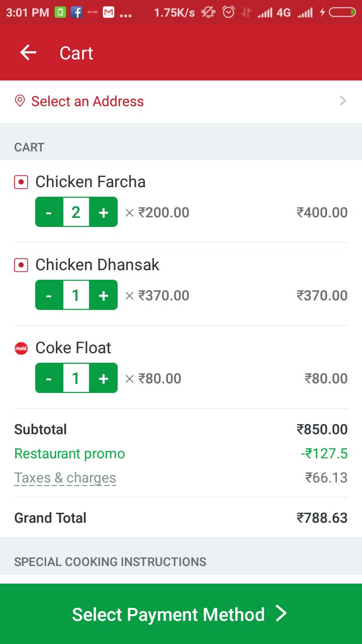
Task: Decrease Chicken Farcha quantity with minus
Action: tap(49, 212)
